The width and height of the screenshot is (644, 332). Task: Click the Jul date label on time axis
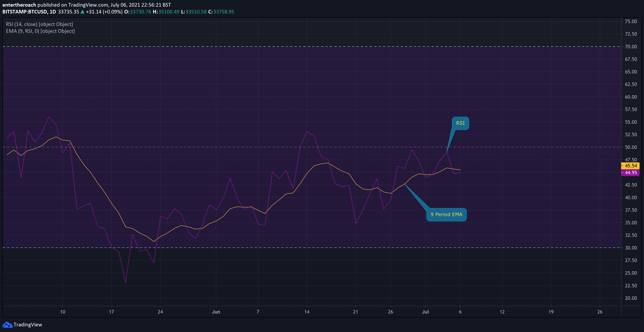pyautogui.click(x=425, y=312)
